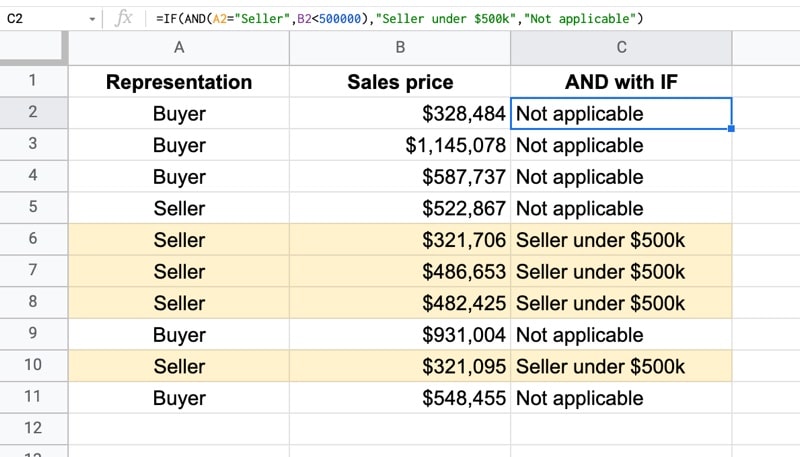This screenshot has width=800, height=457.
Task: Click 'Seller under $500k' in row 7
Action: 621,271
